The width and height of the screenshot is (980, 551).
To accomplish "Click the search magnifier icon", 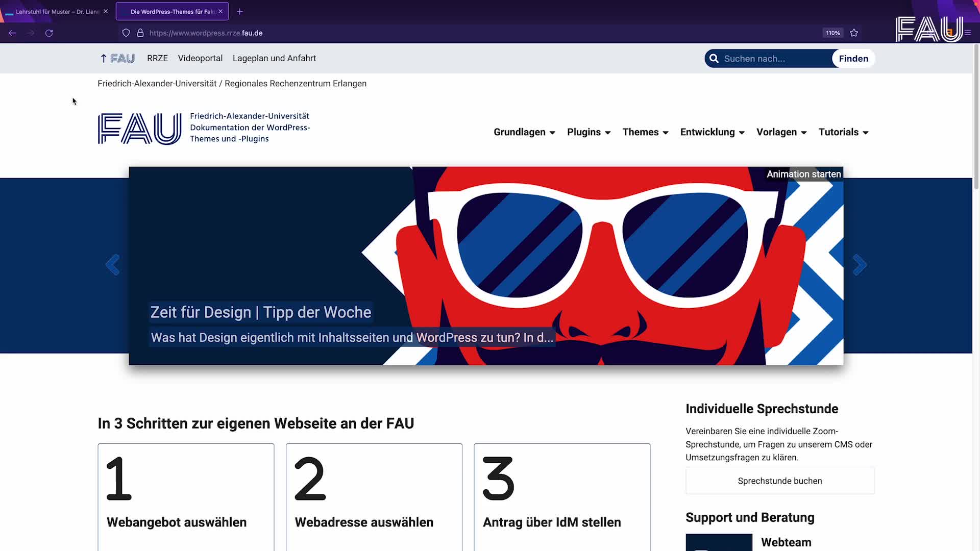I will click(714, 58).
